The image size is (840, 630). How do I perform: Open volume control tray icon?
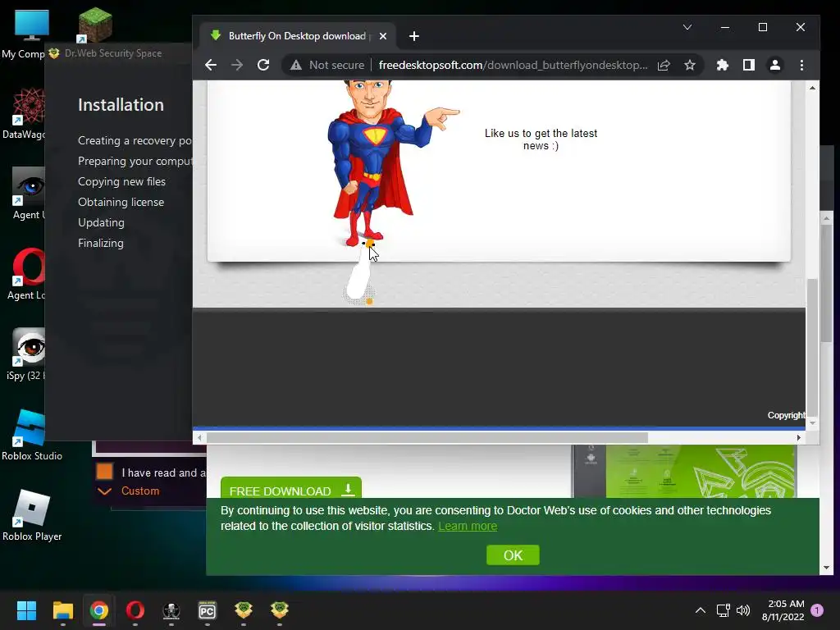(743, 610)
